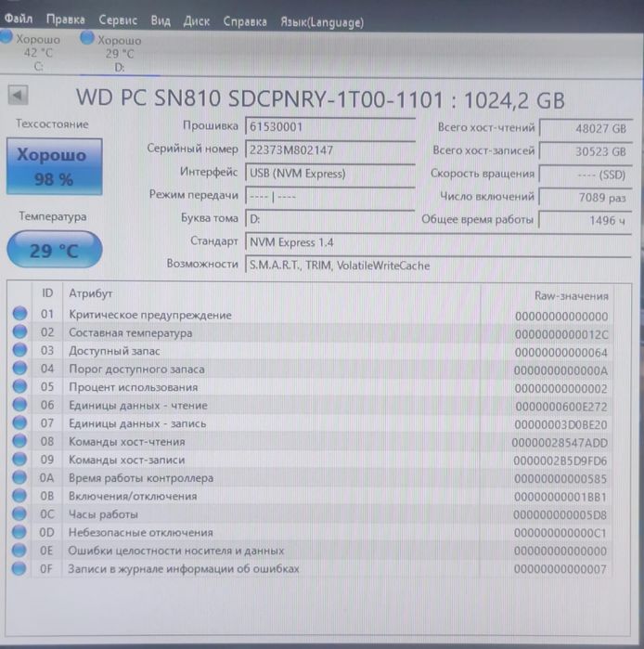Click status icon for attribute 04
Image resolution: width=644 pixels, height=649 pixels.
pos(19,368)
